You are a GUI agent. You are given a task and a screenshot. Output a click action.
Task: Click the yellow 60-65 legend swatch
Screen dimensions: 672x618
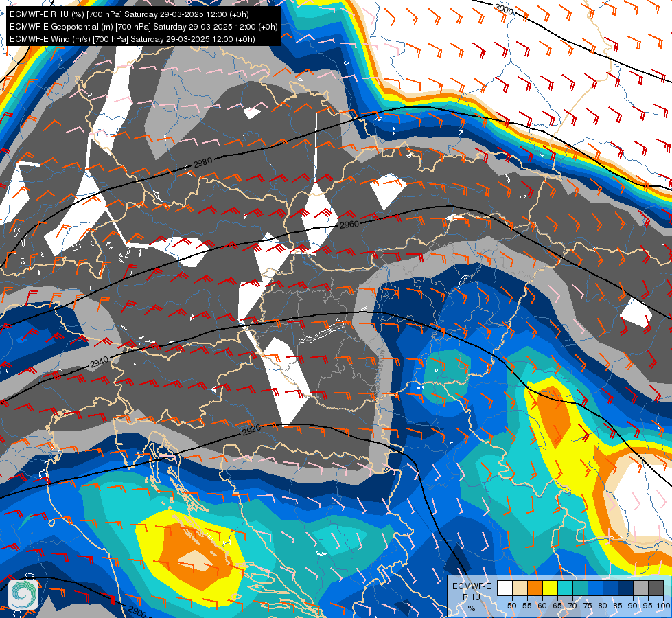551,588
